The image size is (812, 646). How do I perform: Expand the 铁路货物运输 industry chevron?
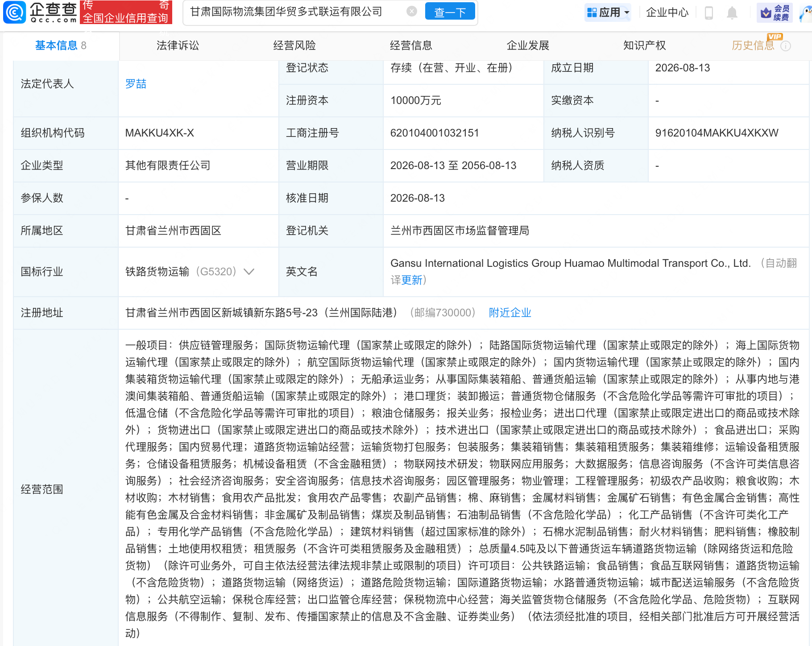click(249, 272)
